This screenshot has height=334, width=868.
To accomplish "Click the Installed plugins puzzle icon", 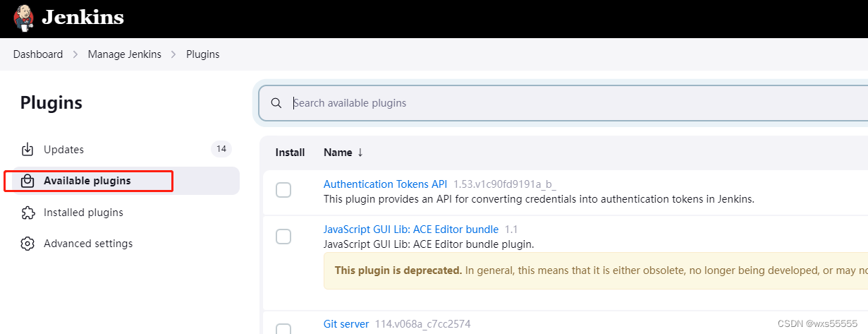I will tap(27, 213).
